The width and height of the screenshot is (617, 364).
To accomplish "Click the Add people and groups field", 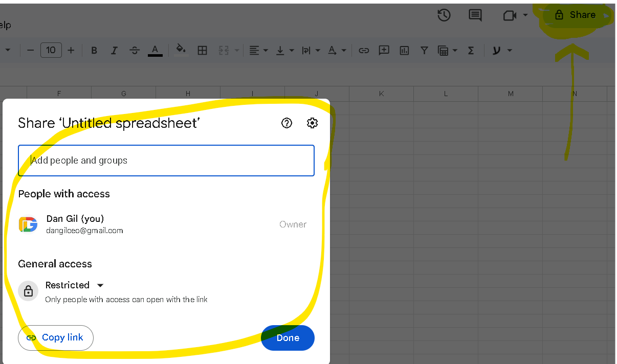I will point(166,161).
